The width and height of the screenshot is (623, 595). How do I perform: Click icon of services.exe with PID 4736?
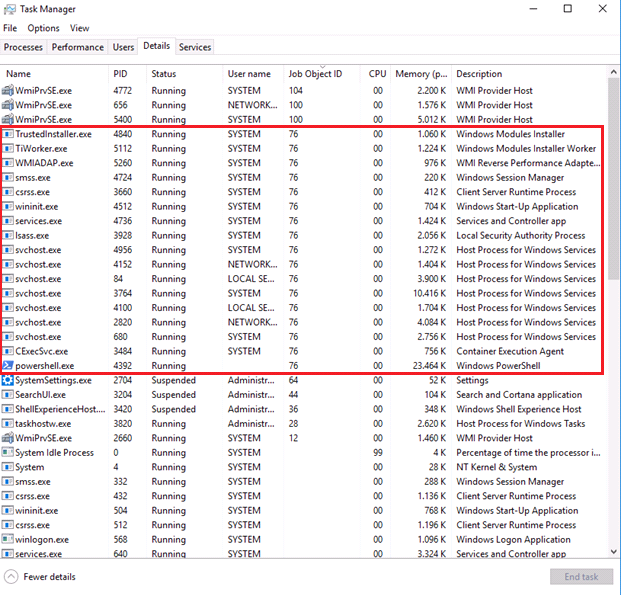click(x=8, y=221)
